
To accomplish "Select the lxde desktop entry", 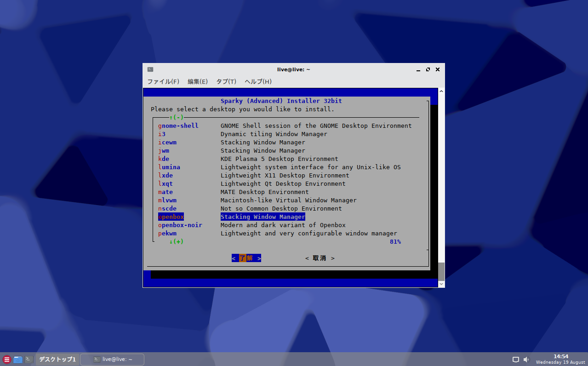I will (166, 176).
